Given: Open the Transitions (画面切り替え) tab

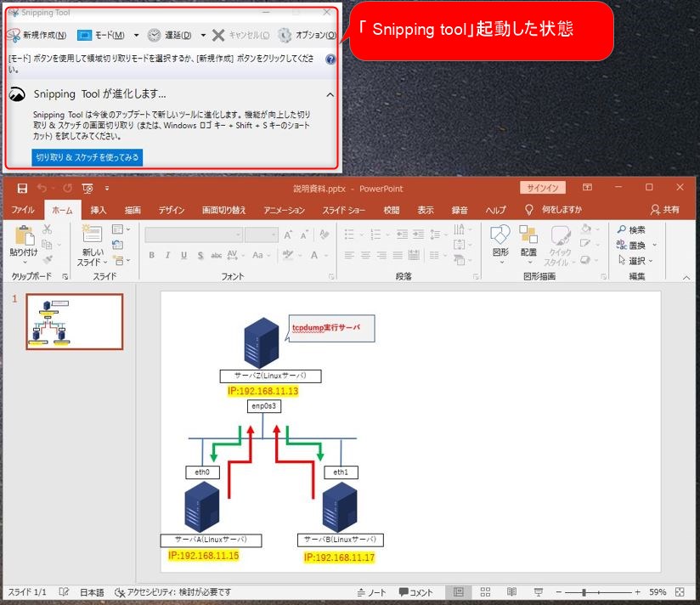Looking at the screenshot, I should (223, 210).
